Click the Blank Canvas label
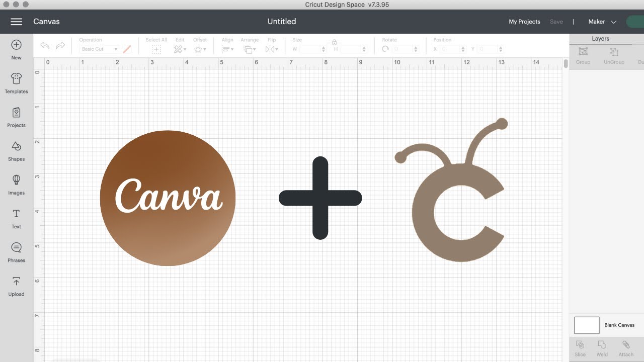The width and height of the screenshot is (644, 362). tap(619, 325)
